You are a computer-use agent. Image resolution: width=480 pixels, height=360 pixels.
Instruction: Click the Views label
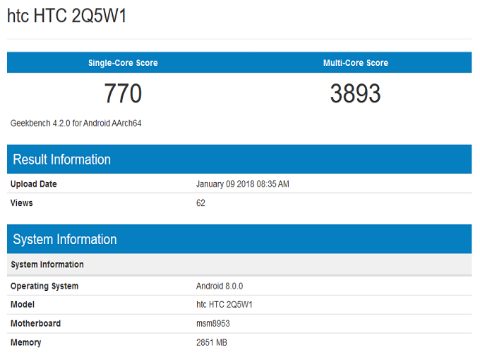(22, 203)
